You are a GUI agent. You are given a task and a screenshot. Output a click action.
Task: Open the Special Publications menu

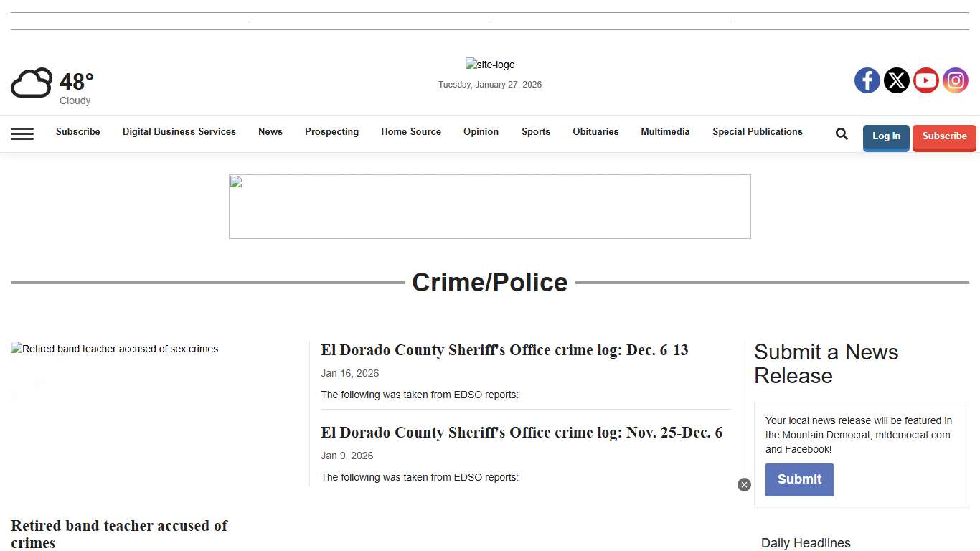click(758, 132)
